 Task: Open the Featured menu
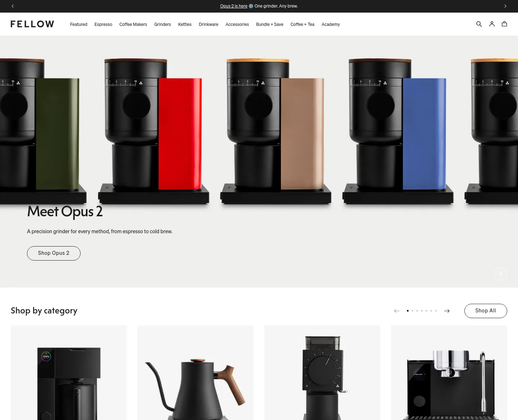(79, 24)
